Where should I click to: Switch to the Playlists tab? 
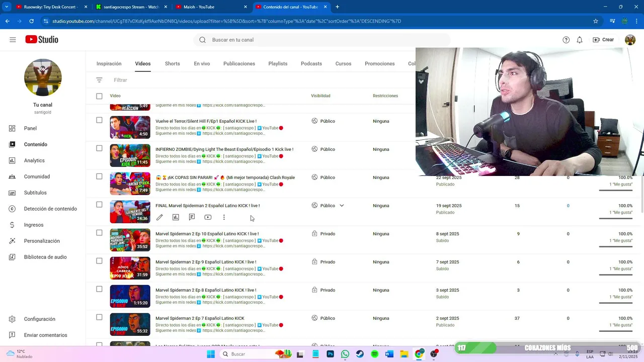(x=278, y=64)
